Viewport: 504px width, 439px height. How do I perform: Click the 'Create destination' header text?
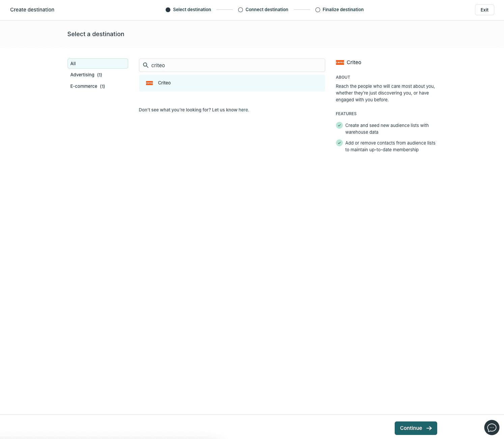(32, 9)
